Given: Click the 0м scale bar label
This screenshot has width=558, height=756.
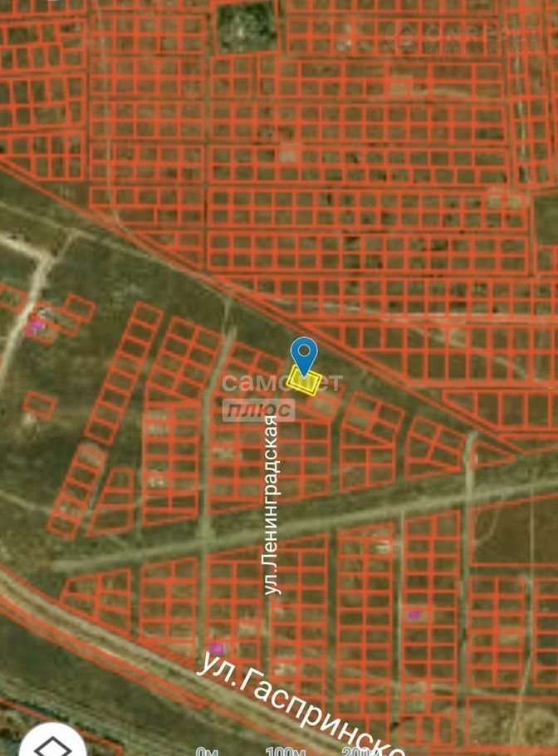Looking at the screenshot, I should point(206,751).
